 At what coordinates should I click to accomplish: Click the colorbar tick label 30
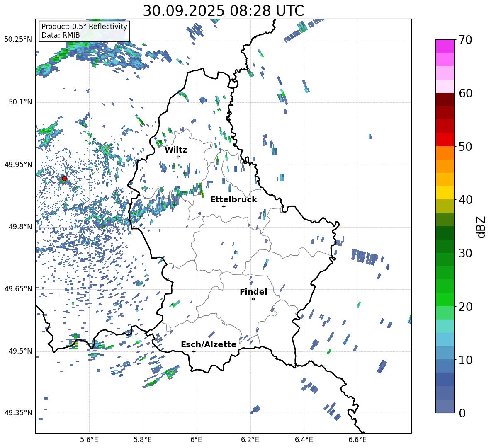[465, 253]
